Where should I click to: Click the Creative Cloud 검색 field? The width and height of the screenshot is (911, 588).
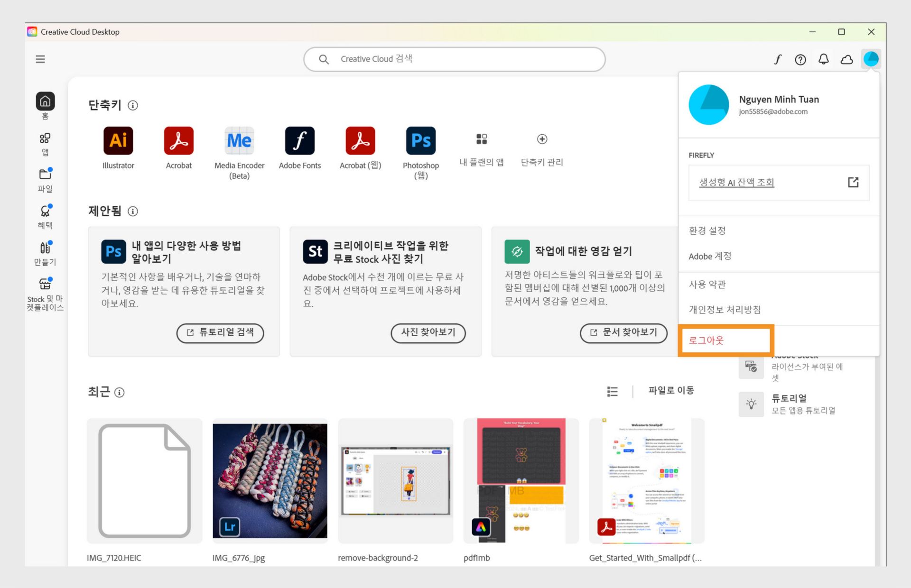point(454,59)
